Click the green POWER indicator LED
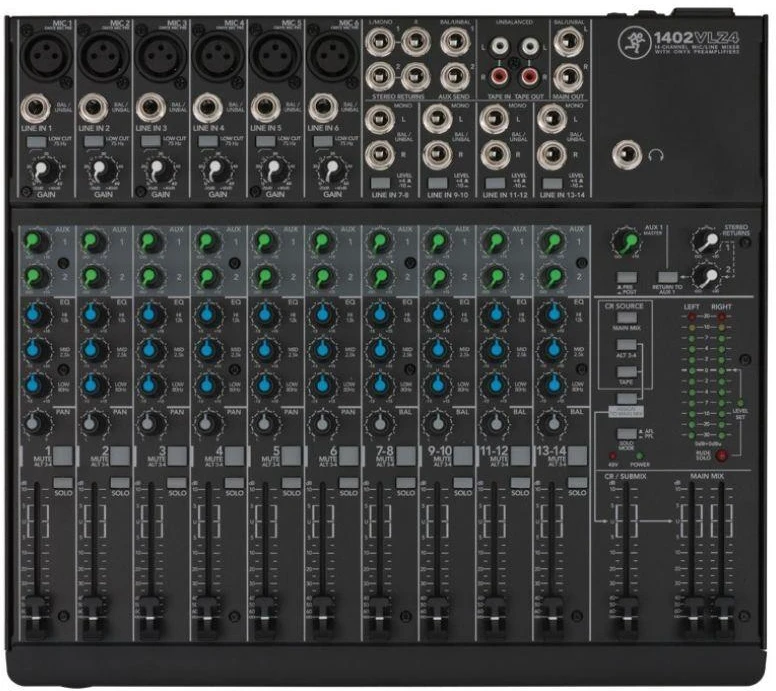 pyautogui.click(x=639, y=455)
